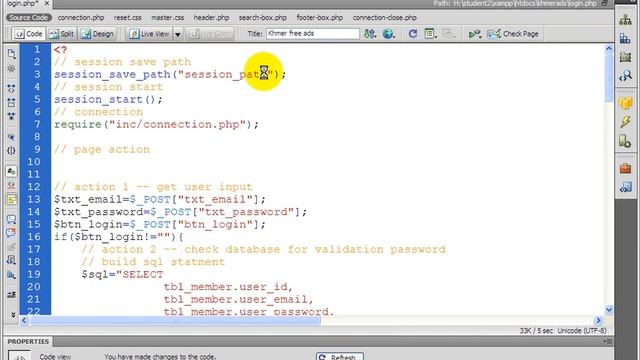Open header.php related file

[211, 18]
